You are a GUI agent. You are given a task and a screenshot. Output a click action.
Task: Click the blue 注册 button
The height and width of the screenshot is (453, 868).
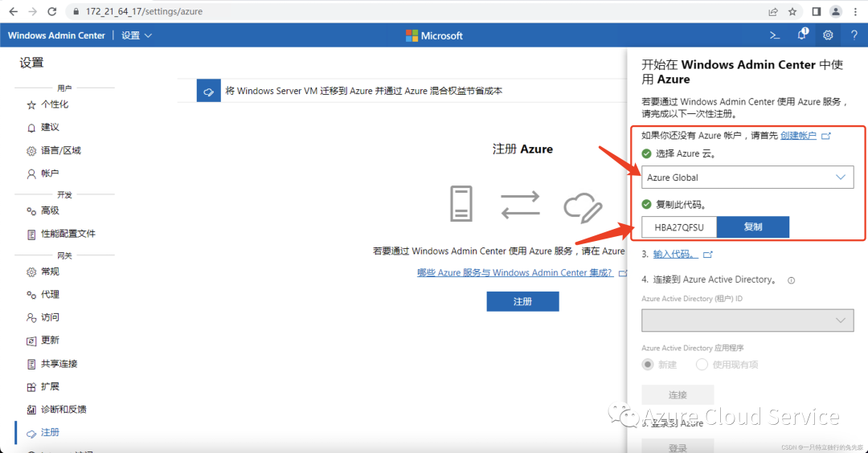522,301
